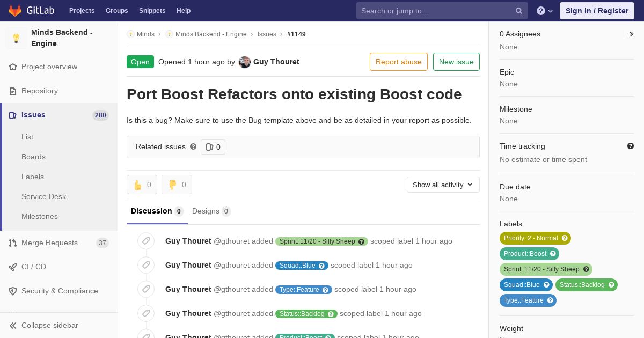Open Security & Compliance from the sidebar

click(59, 291)
